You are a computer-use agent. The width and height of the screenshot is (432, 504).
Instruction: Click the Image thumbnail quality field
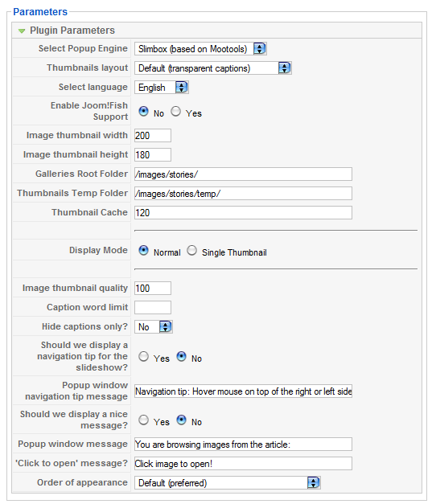[153, 288]
